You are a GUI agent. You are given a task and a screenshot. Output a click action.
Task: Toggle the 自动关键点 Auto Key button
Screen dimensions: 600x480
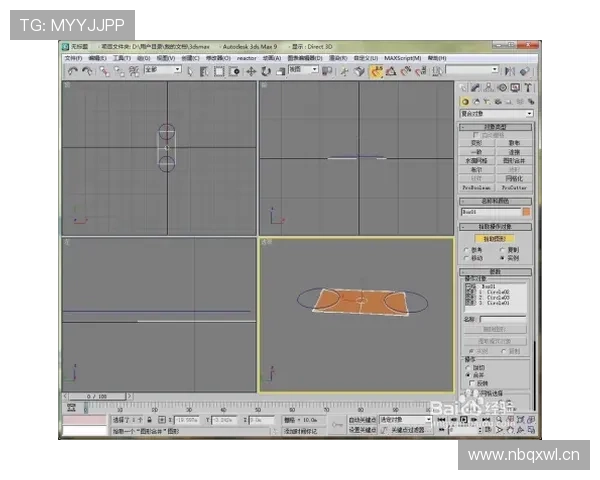click(x=362, y=420)
